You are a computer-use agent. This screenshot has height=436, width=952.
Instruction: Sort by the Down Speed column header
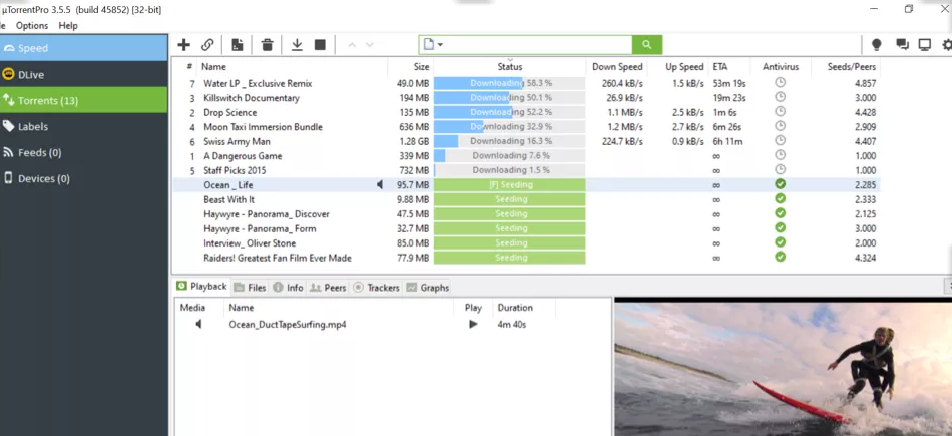(617, 67)
